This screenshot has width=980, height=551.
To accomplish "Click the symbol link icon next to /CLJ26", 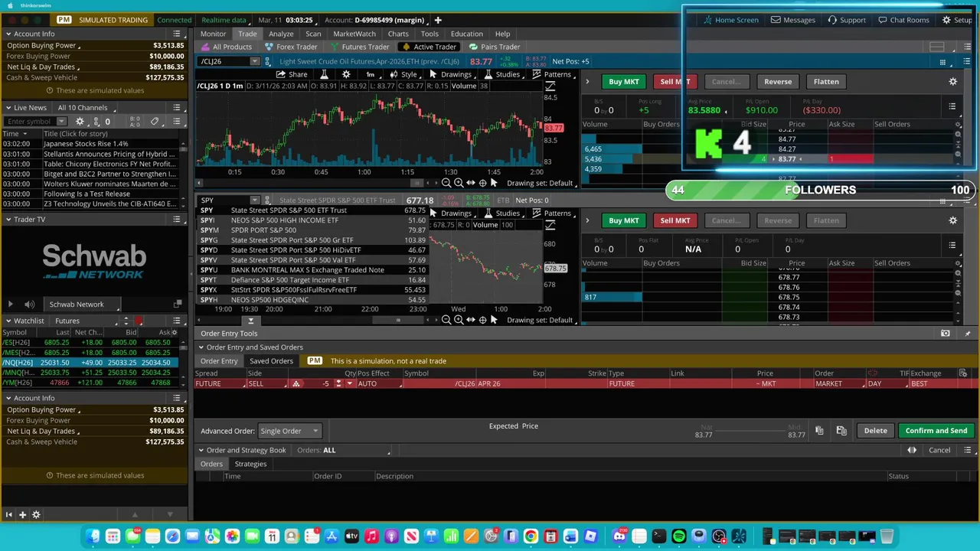I will tap(266, 61).
